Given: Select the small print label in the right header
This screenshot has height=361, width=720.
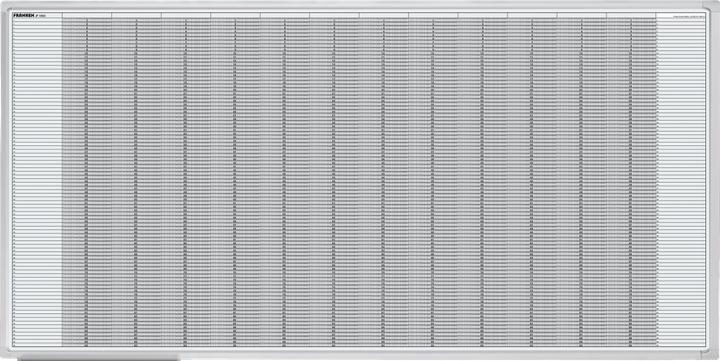Looking at the screenshot, I should click(x=687, y=16).
